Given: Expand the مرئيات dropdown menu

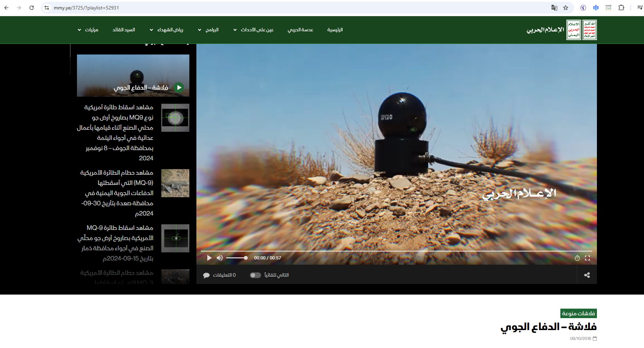Looking at the screenshot, I should [88, 30].
